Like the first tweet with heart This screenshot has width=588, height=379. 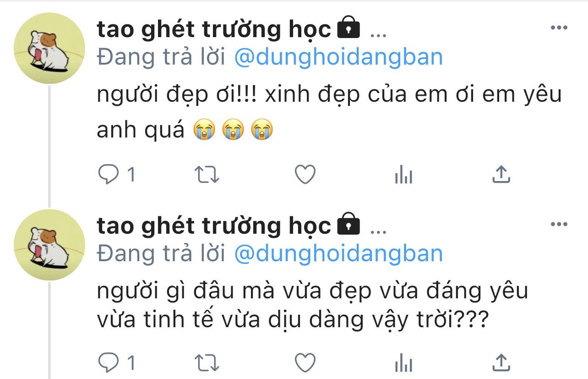305,175
